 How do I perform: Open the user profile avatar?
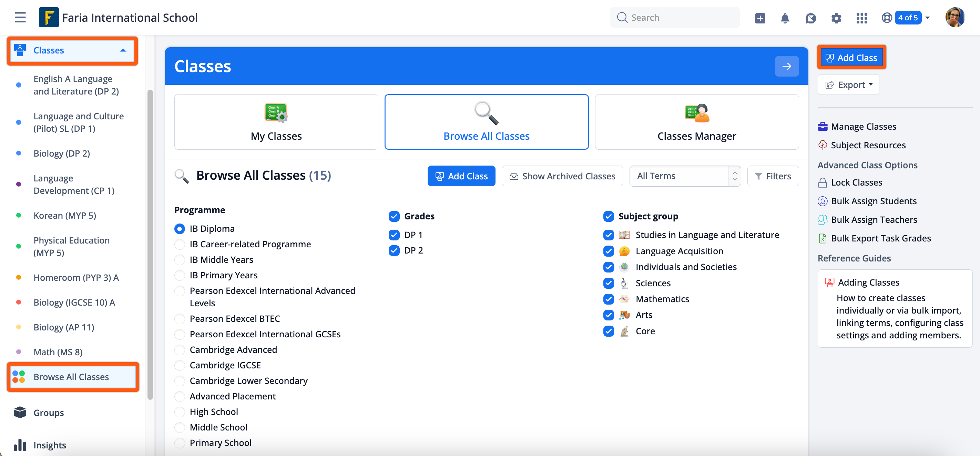[x=955, y=18]
